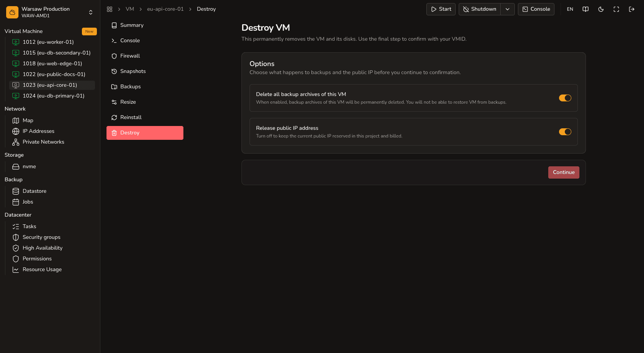Click the Resource Usage chart icon
This screenshot has height=353, width=644.
[x=16, y=270]
